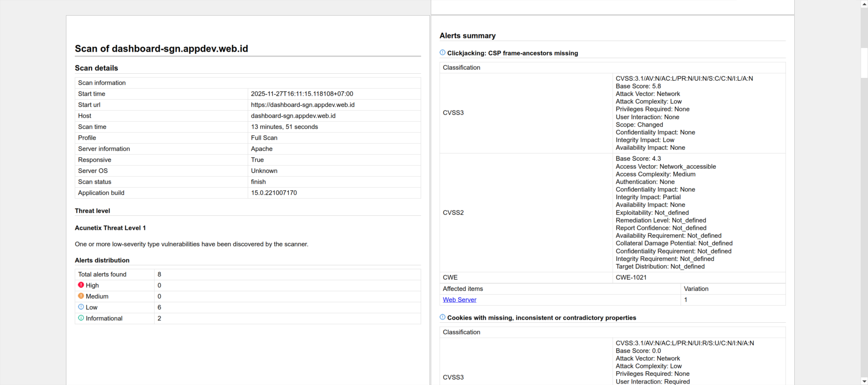Image resolution: width=868 pixels, height=385 pixels.
Task: Click the CWE-1021 value
Action: point(631,278)
